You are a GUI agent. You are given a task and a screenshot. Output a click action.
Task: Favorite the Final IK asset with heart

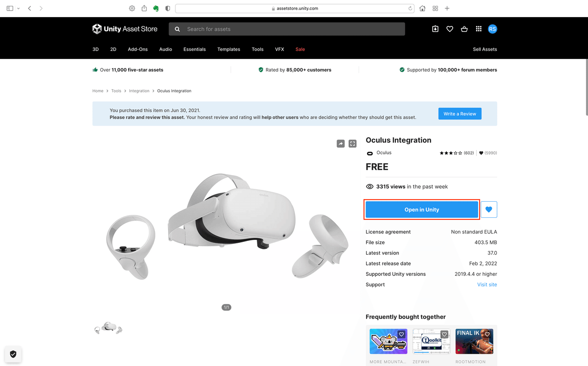[x=488, y=335]
